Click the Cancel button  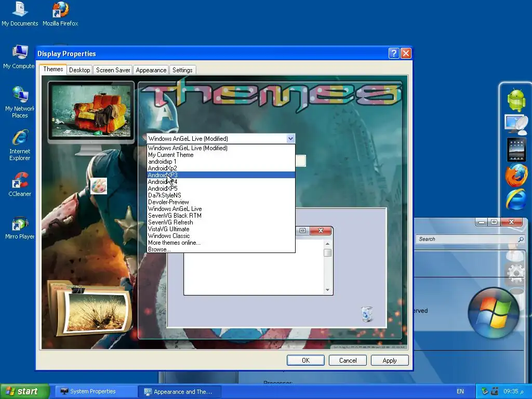pos(348,361)
